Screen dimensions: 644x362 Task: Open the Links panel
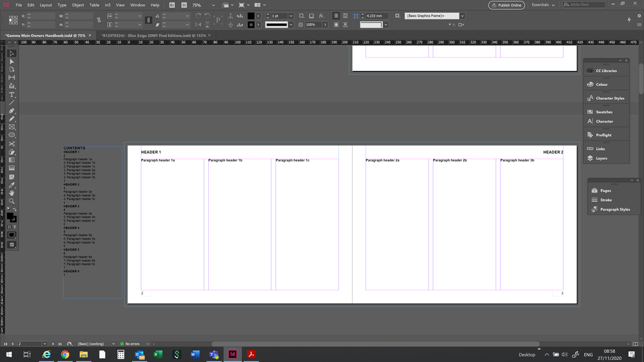(600, 149)
